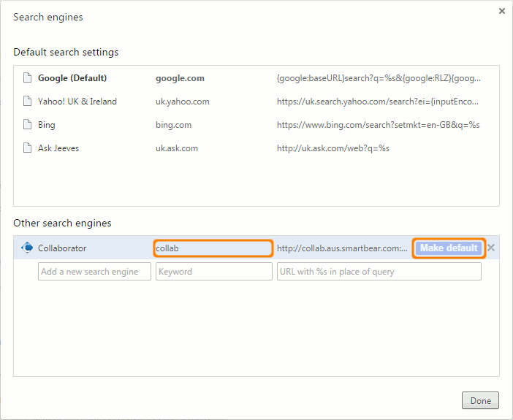This screenshot has width=513, height=420.
Task: Click the uk.ask.com keyword
Action: [176, 148]
